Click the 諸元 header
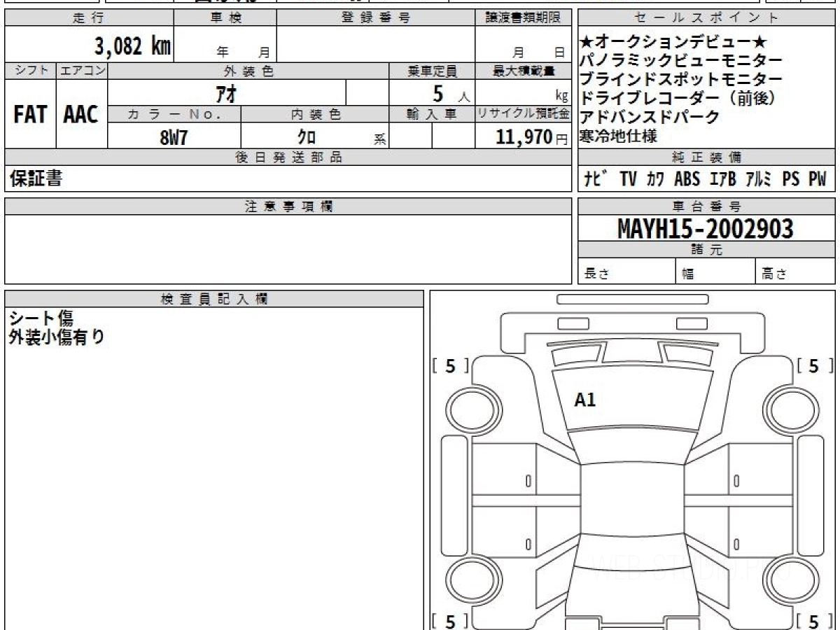 pyautogui.click(x=706, y=250)
